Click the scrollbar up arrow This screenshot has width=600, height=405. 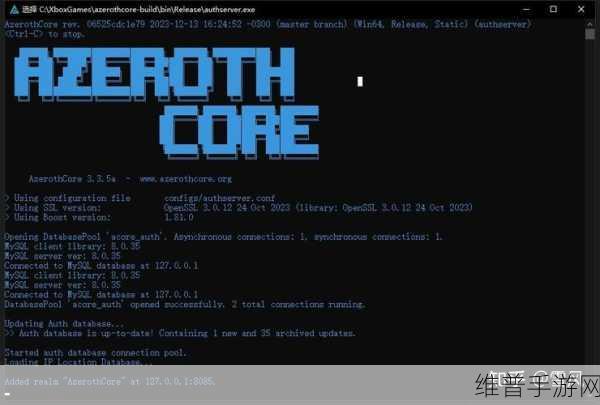590,24
